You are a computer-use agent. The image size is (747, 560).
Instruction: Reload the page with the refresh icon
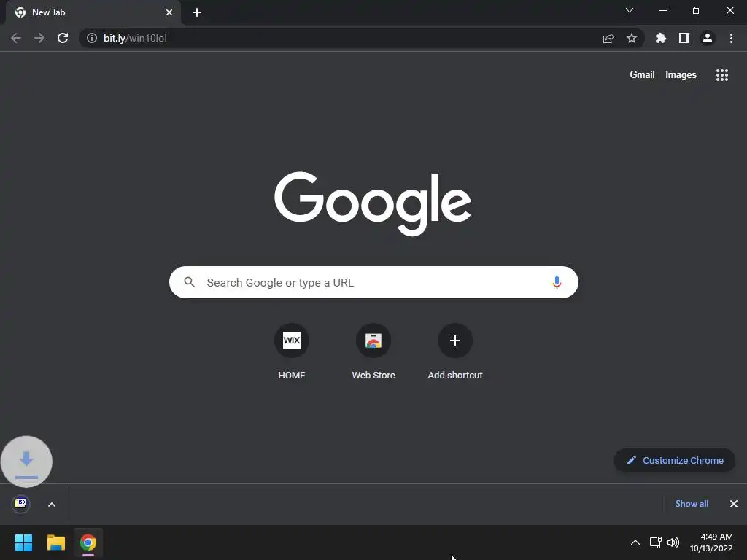point(63,38)
